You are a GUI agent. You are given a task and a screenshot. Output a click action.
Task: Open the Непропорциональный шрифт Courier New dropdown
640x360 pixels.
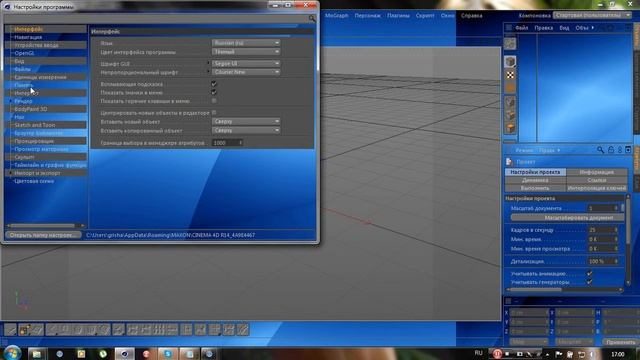tap(246, 72)
